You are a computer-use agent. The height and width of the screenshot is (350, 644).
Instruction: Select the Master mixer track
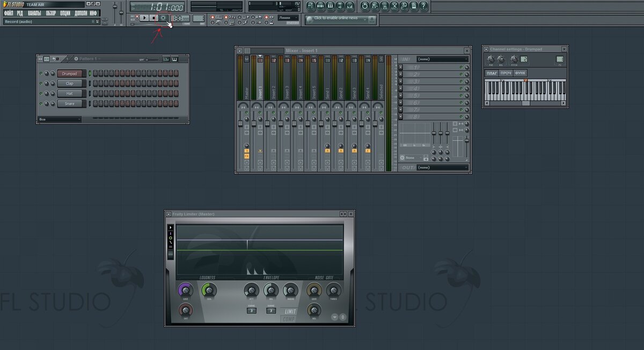[x=246, y=78]
